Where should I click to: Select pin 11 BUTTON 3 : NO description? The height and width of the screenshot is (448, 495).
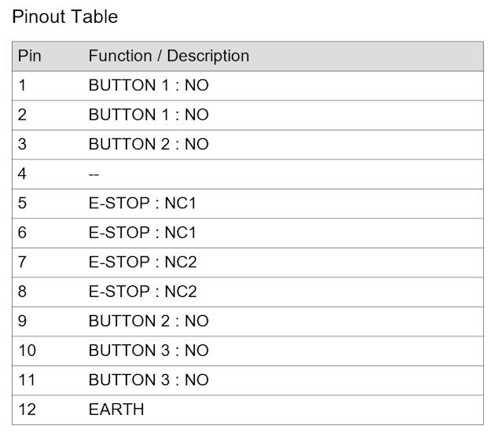point(148,380)
